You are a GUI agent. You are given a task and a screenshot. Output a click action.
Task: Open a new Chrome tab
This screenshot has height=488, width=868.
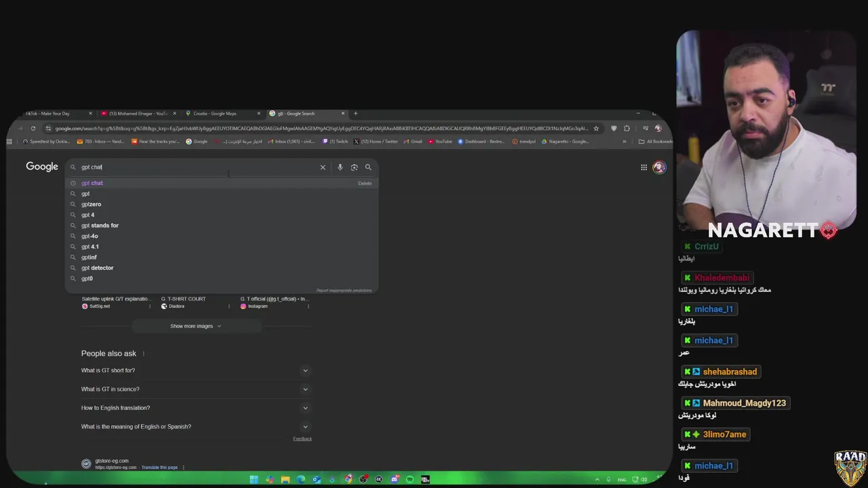355,113
